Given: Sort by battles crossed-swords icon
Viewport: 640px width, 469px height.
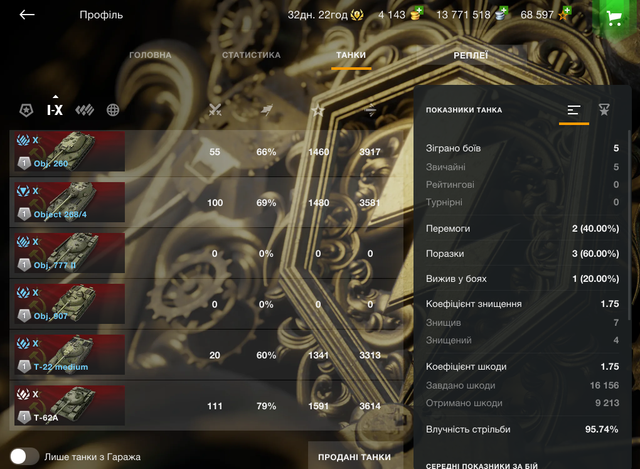Looking at the screenshot, I should 215,110.
